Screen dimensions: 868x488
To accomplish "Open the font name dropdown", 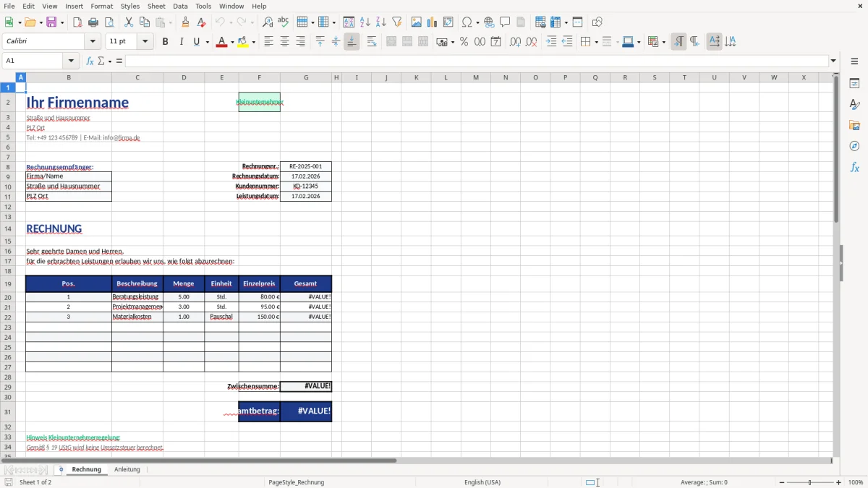I will [x=92, y=41].
